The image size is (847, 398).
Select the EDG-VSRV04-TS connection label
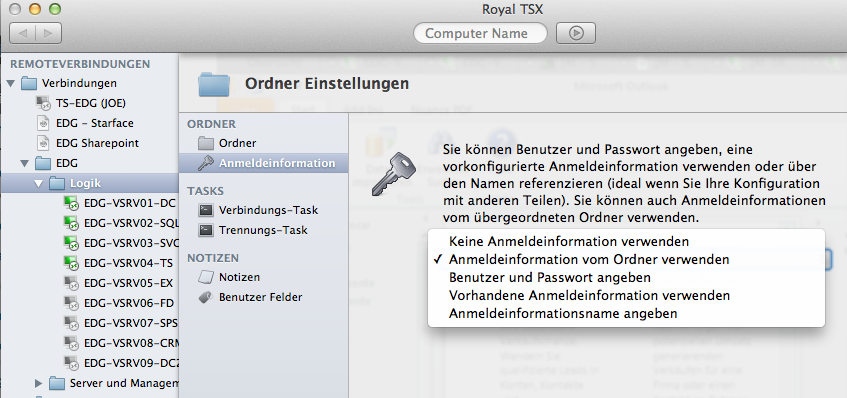click(x=129, y=263)
